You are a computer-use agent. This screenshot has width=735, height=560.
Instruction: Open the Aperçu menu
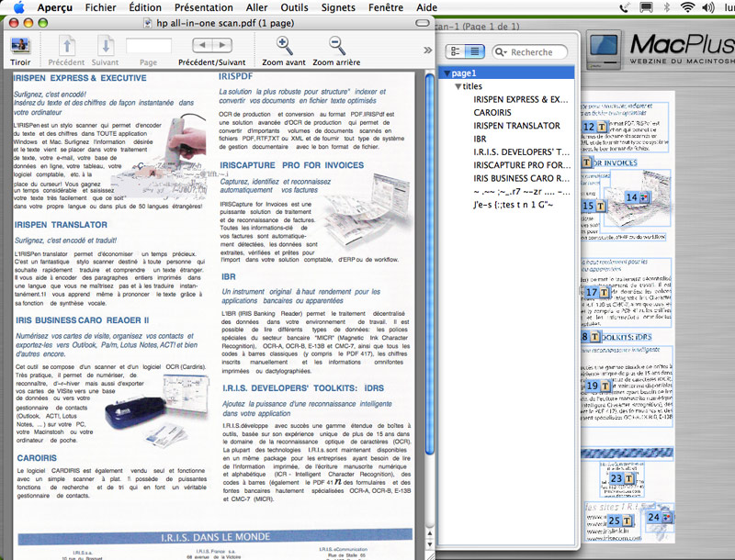coord(57,7)
